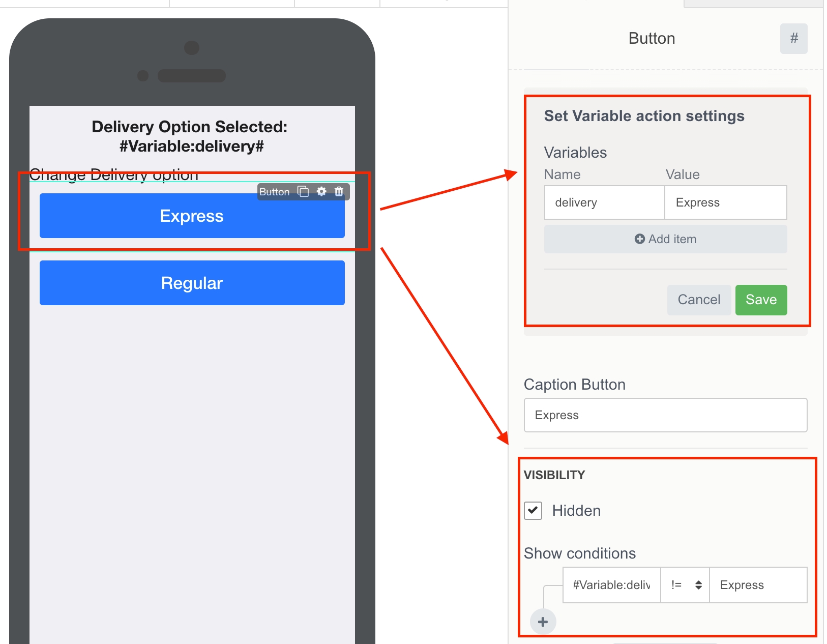The width and height of the screenshot is (827, 644).
Task: Click the Caption Button text field
Action: [x=665, y=415]
